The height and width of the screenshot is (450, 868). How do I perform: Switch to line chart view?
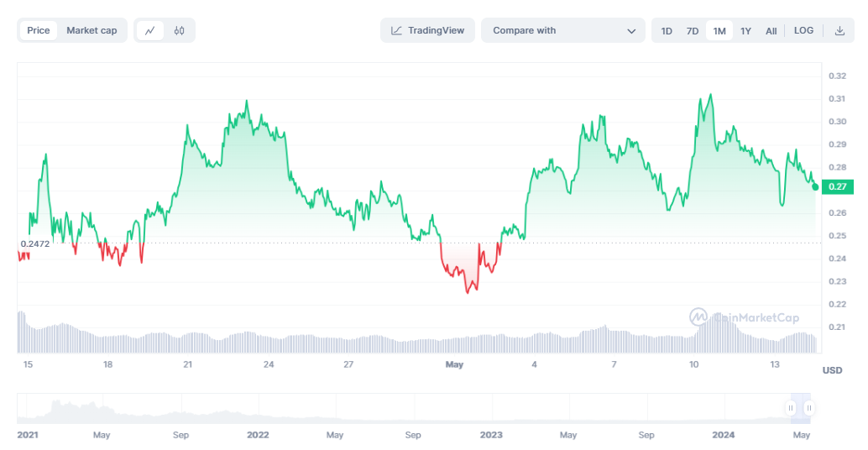(x=150, y=30)
